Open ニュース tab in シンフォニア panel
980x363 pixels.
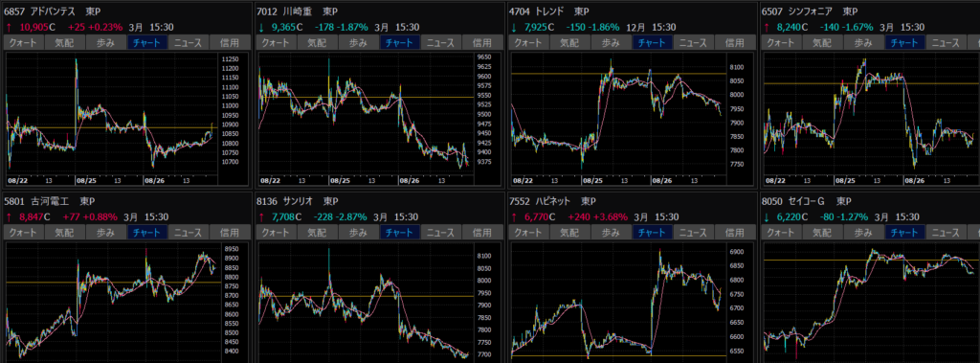(946, 42)
